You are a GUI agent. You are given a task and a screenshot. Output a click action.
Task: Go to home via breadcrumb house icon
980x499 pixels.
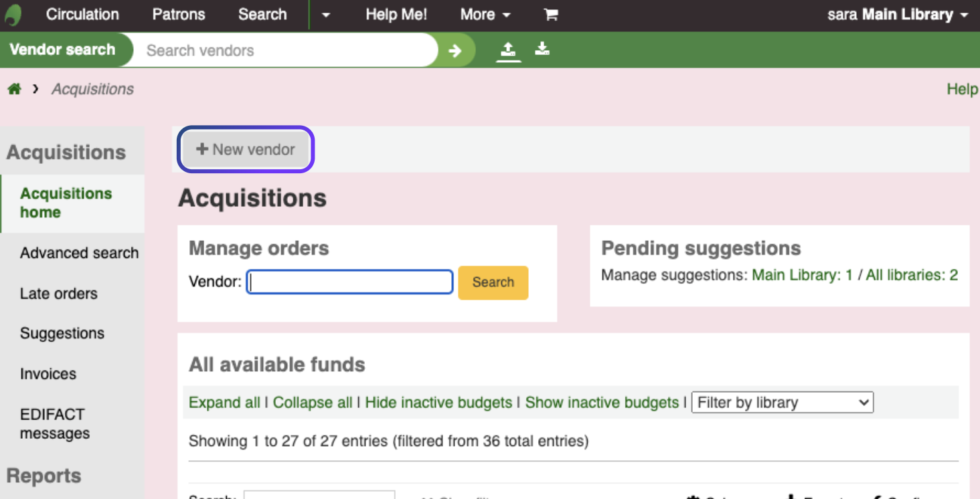point(14,89)
